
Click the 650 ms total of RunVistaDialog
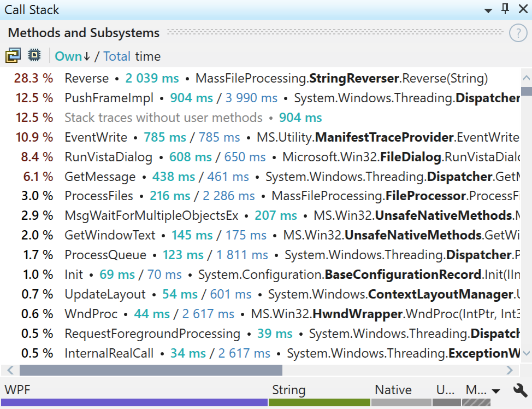245,157
